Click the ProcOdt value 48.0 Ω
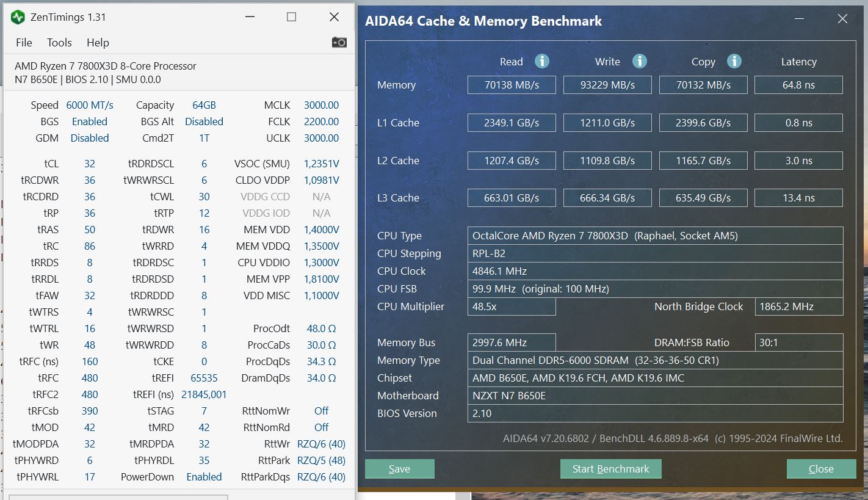 point(321,328)
